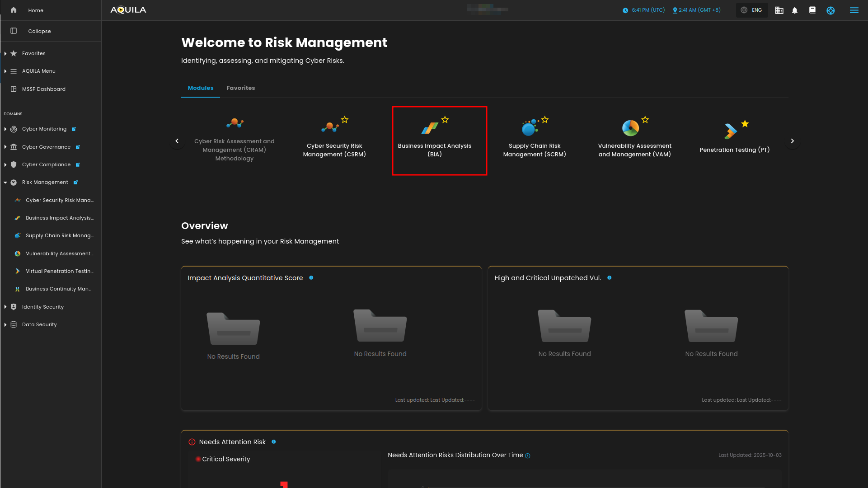The height and width of the screenshot is (488, 868).
Task: Open Cyber Monitoring in new window icon
Action: [74, 129]
